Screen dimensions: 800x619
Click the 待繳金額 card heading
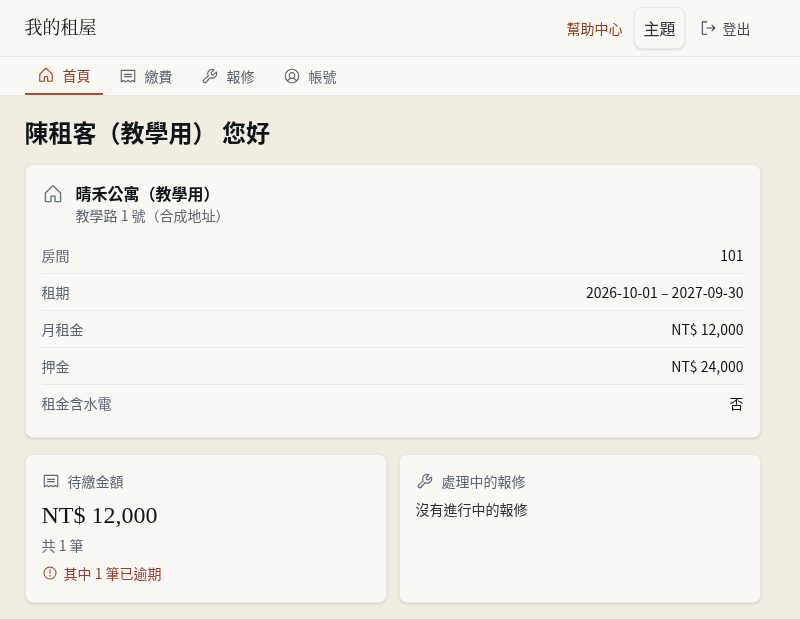(95, 482)
